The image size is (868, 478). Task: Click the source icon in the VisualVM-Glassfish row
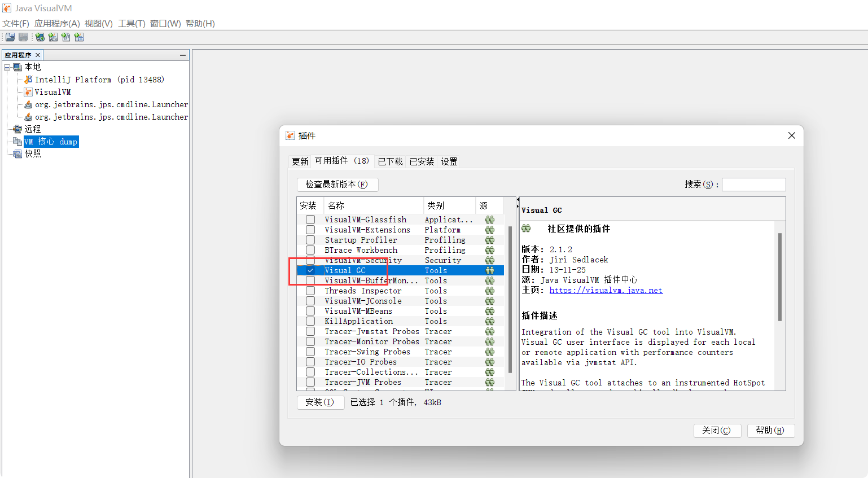point(490,220)
